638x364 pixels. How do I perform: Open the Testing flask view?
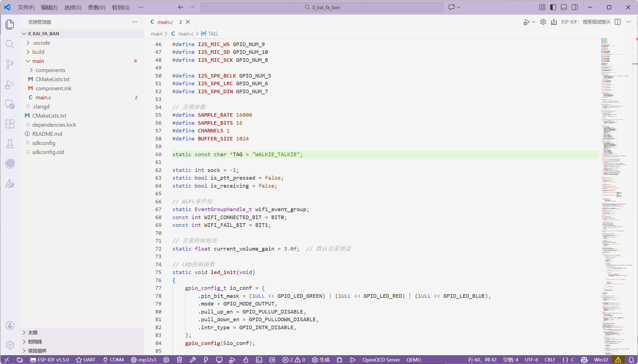pos(10,144)
